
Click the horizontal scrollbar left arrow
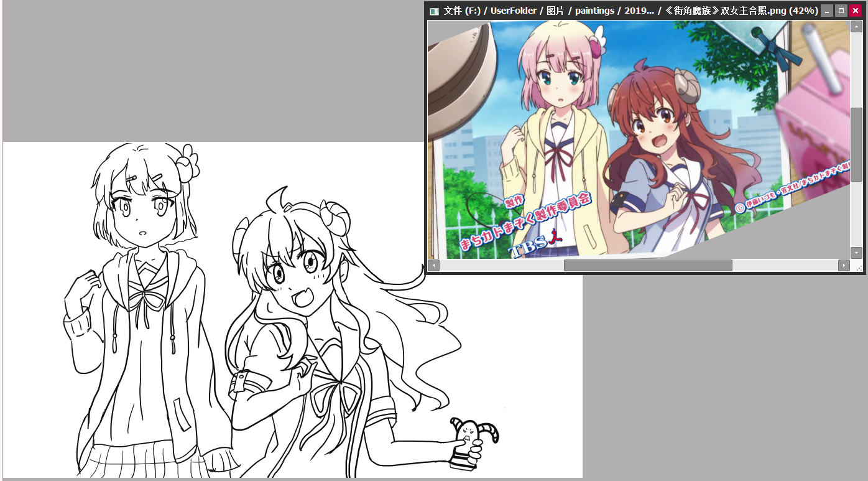pos(434,266)
